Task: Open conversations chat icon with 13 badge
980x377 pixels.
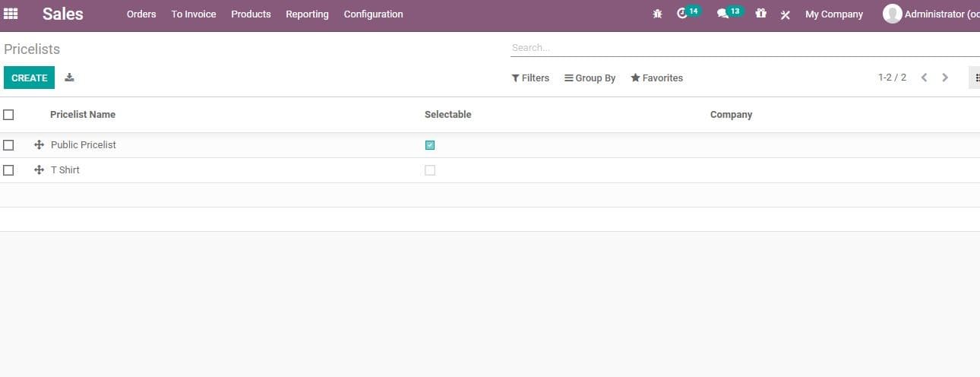Action: (x=722, y=14)
